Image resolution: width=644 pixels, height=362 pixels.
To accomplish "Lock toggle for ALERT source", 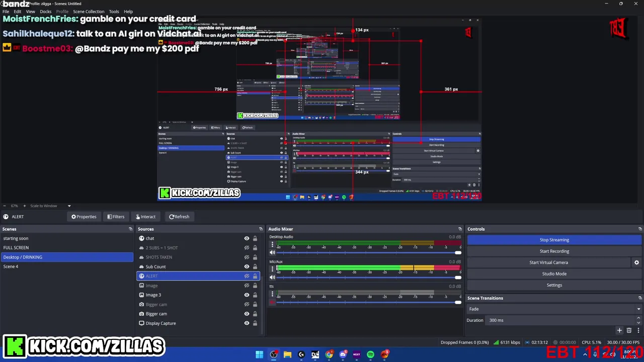I will 255,276.
